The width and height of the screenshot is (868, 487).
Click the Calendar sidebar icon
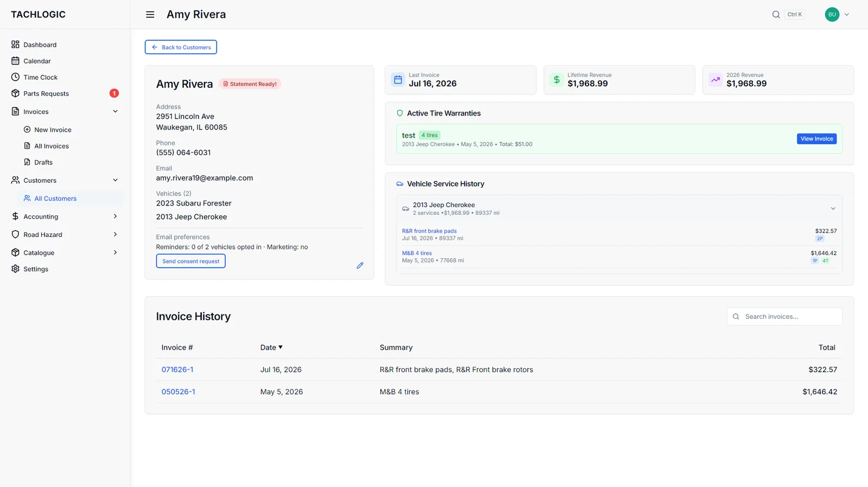pos(15,61)
